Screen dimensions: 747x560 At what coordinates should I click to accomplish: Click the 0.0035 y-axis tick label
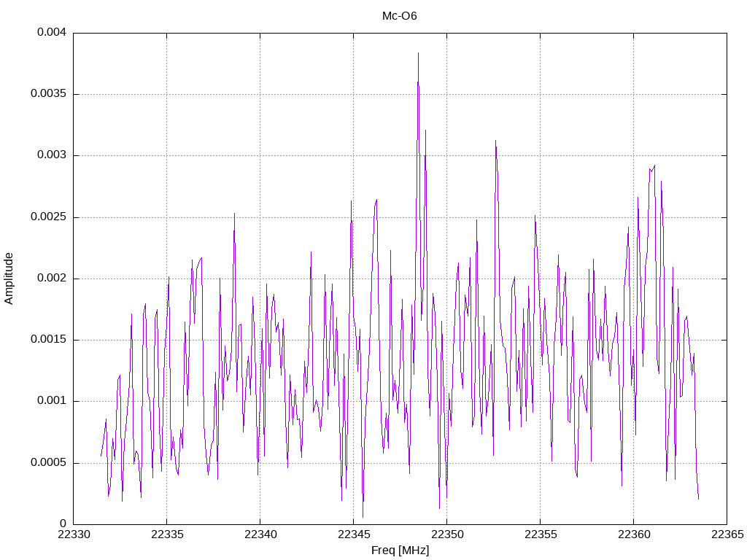click(48, 94)
